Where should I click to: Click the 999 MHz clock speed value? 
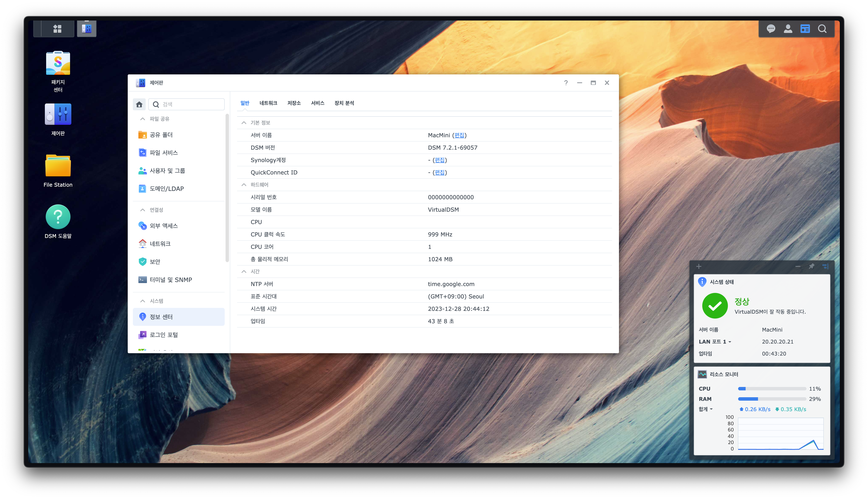[x=440, y=234]
